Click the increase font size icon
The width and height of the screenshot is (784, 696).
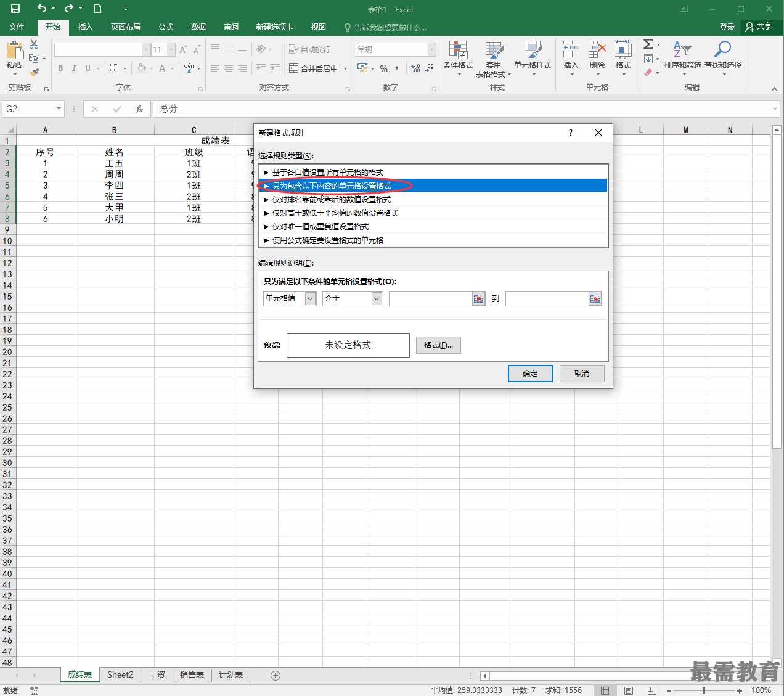pos(183,49)
